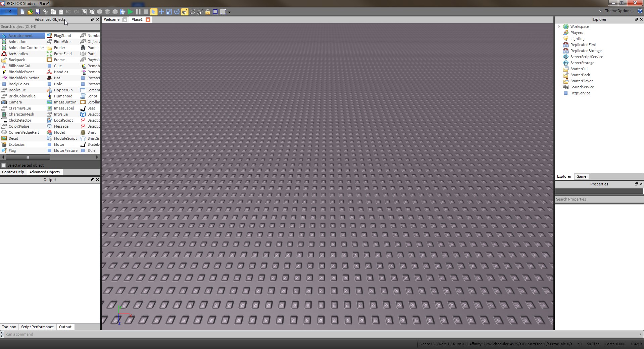Open the File menu
Screen dimensions: 644x349
(x=8, y=11)
